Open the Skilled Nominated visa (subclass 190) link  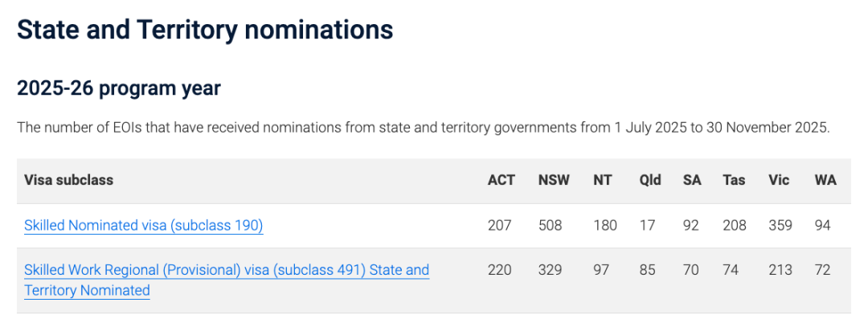coord(144,226)
